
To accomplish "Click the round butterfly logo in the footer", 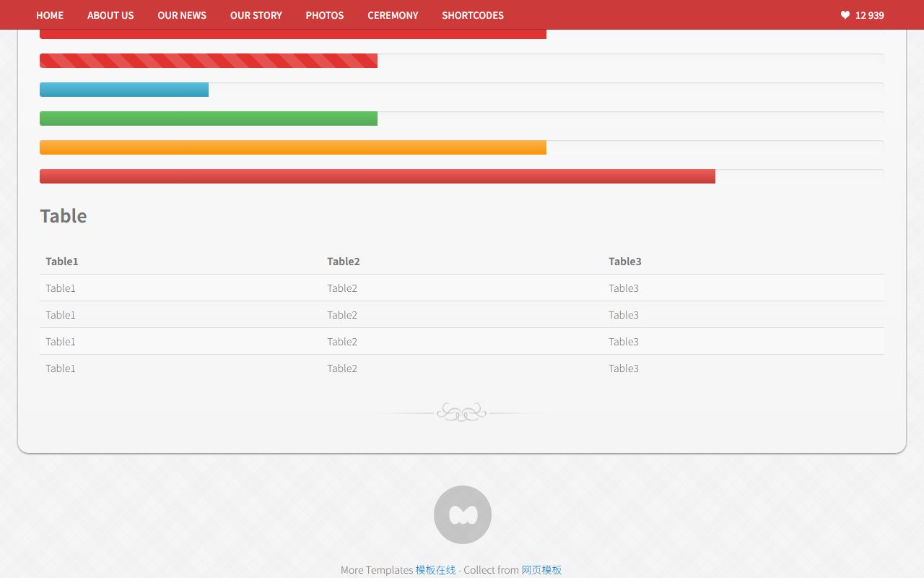I will pyautogui.click(x=463, y=514).
